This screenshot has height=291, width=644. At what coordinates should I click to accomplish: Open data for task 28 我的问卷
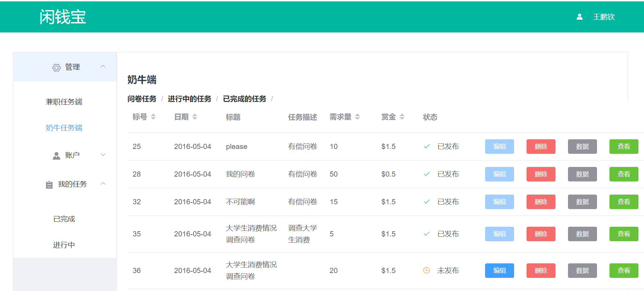coord(582,174)
